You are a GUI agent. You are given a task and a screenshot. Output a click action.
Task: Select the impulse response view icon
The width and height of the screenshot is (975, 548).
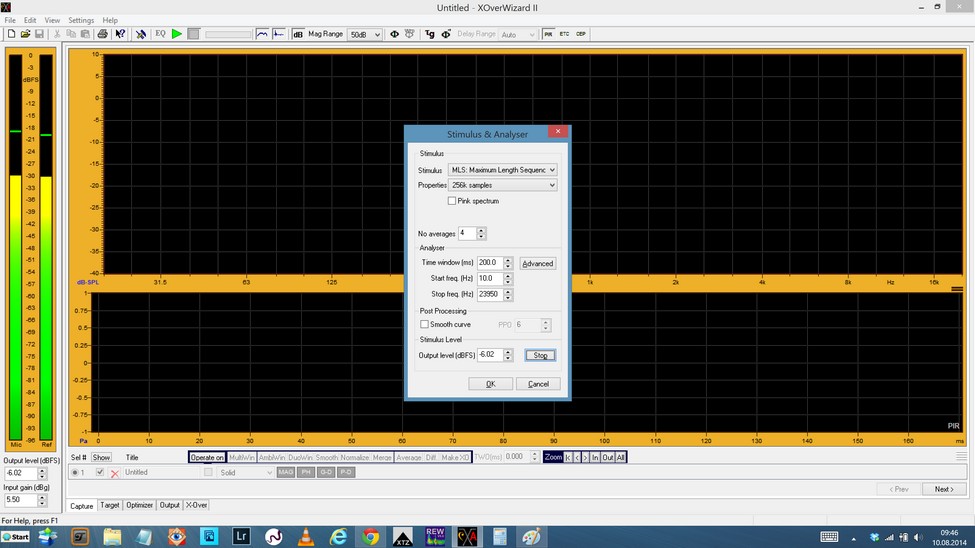279,34
